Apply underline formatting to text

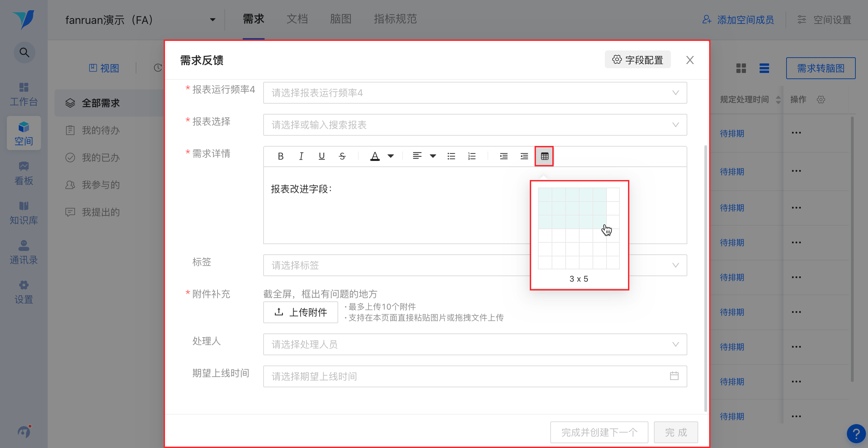coord(321,156)
